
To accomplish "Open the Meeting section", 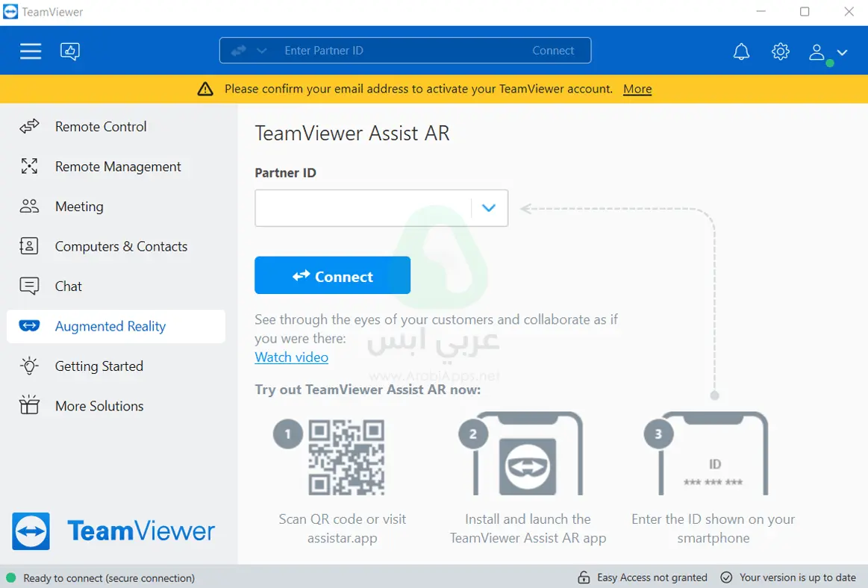I will click(79, 206).
